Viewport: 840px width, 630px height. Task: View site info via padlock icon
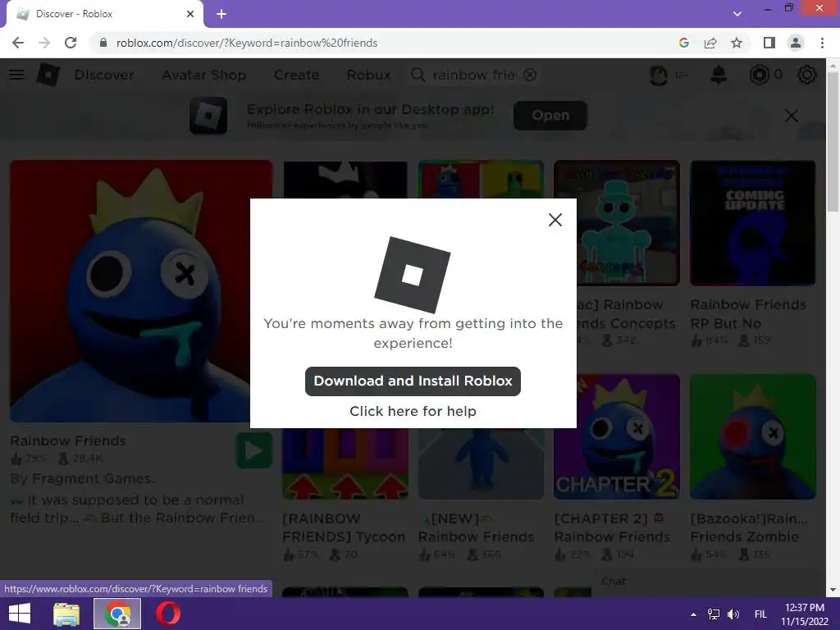(103, 43)
